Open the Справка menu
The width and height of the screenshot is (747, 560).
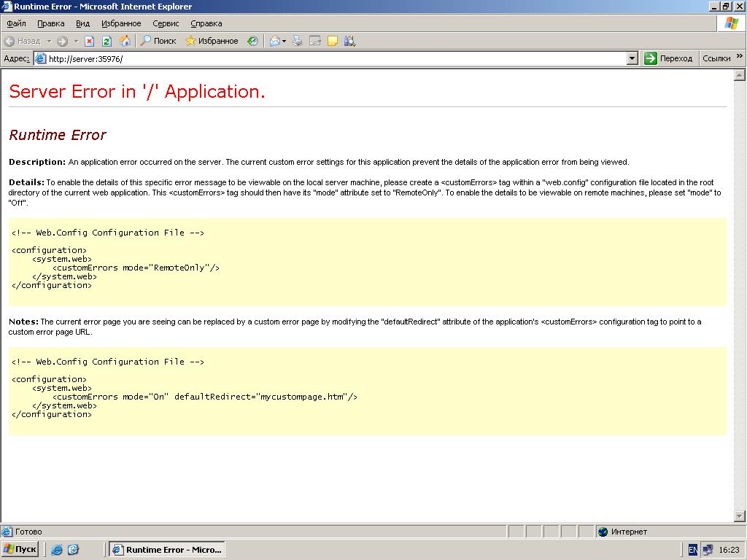pyautogui.click(x=206, y=23)
